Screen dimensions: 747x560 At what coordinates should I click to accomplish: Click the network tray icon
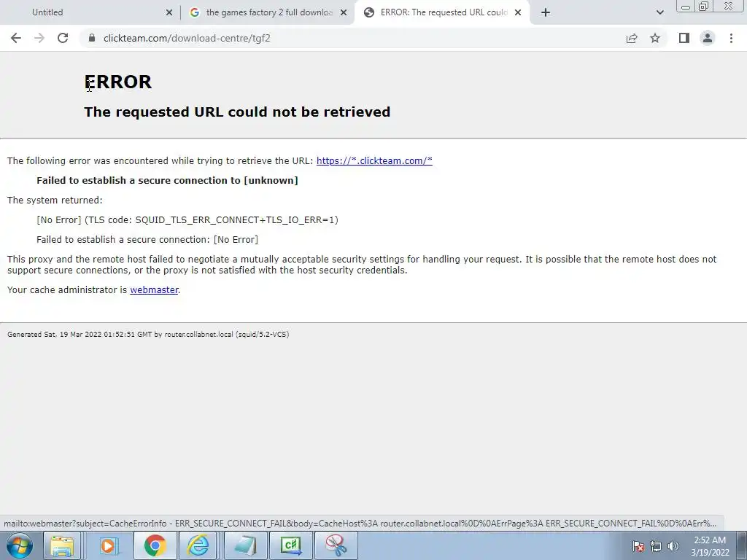pos(656,546)
